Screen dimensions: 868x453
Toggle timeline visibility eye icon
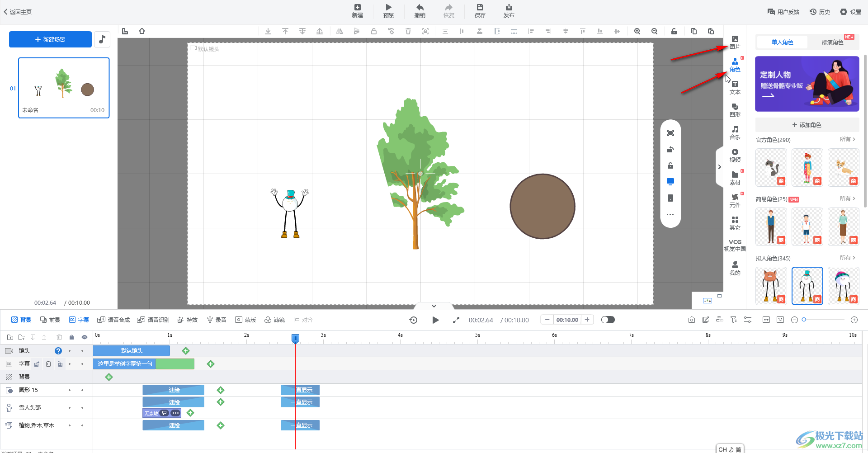click(x=84, y=337)
